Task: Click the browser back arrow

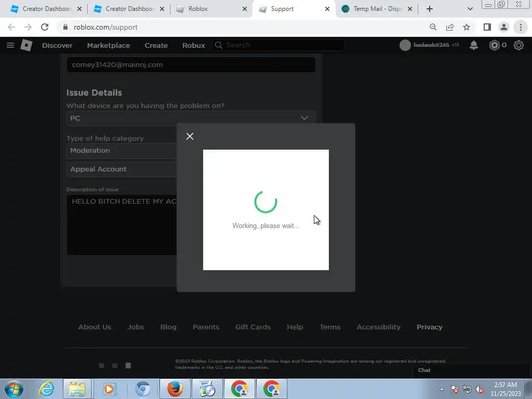Action: coord(11,27)
